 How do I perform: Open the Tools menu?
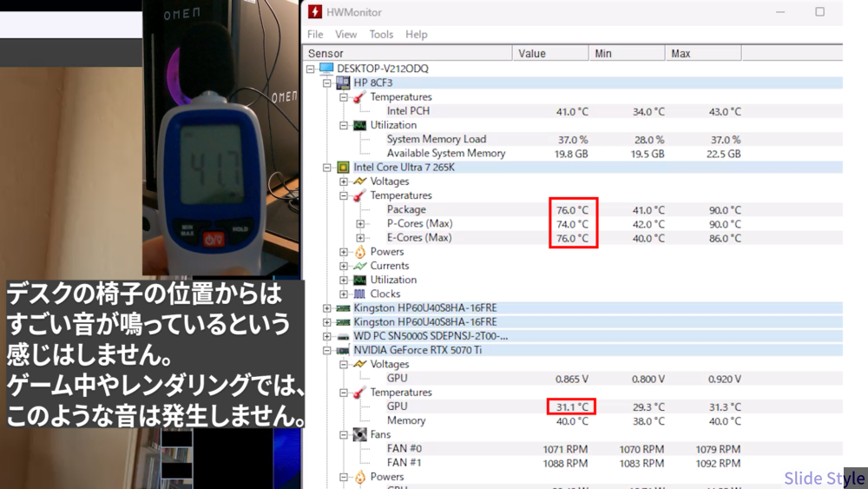point(381,35)
